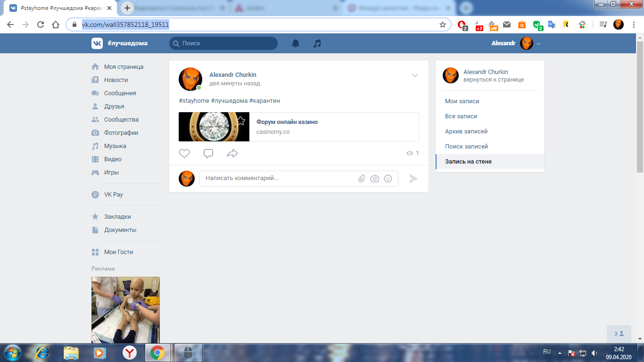The image size is (644, 362).
Task: Open the music player note icon
Action: (317, 43)
